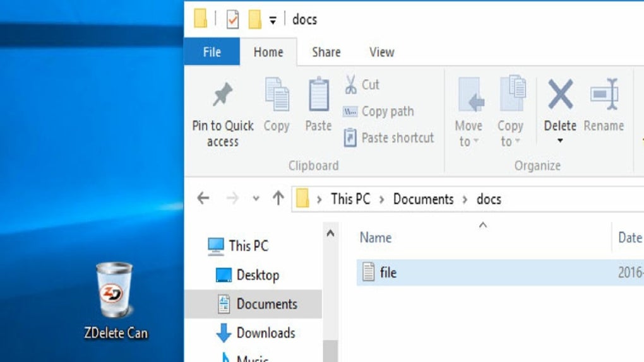Open the Recent locations dropdown arrow

256,199
